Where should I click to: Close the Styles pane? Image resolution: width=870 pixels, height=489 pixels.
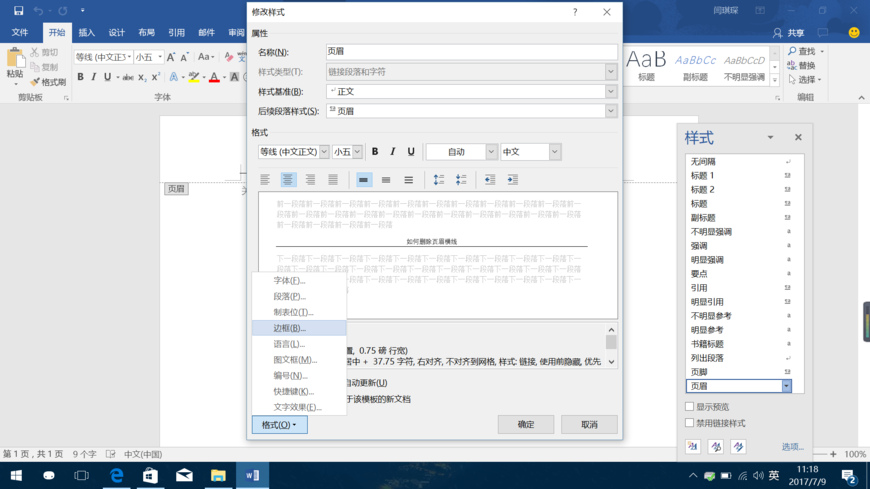798,137
